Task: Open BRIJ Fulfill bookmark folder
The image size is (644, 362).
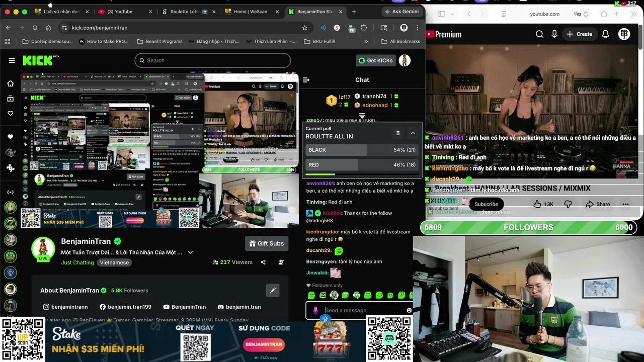Action: pyautogui.click(x=319, y=41)
